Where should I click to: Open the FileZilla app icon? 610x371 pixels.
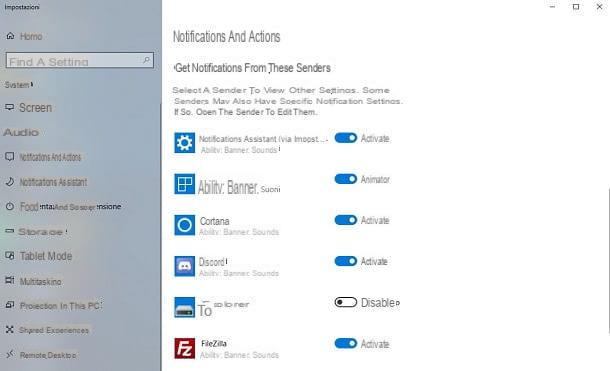click(184, 348)
